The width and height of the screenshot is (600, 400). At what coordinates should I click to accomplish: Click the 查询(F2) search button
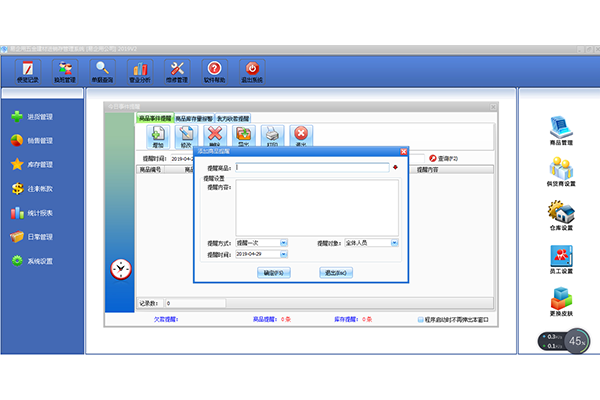pos(443,158)
